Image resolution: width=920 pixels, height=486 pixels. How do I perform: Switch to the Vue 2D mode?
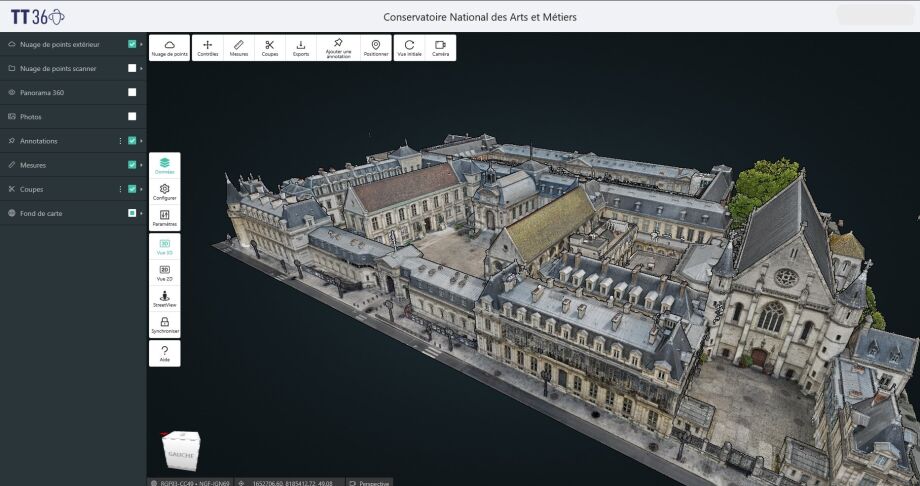click(164, 271)
